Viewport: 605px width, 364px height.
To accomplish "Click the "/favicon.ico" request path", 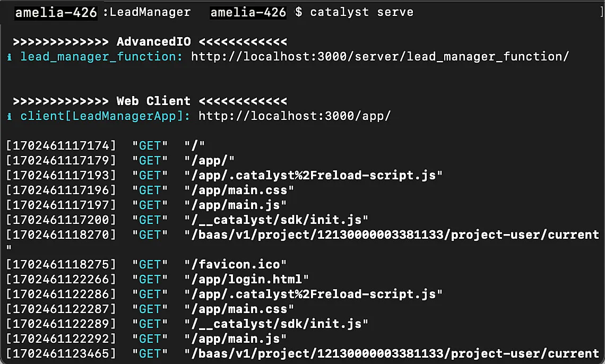I will click(x=236, y=264).
